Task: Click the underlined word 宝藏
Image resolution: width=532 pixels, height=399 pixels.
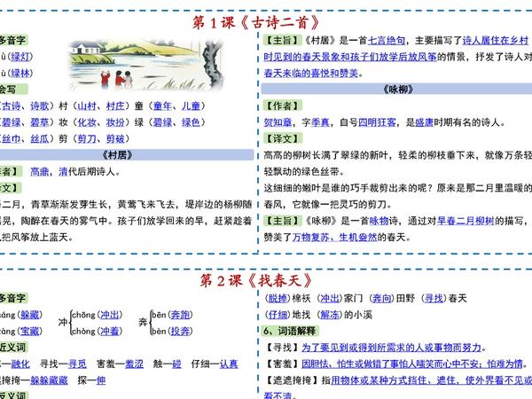Action: 29,331
